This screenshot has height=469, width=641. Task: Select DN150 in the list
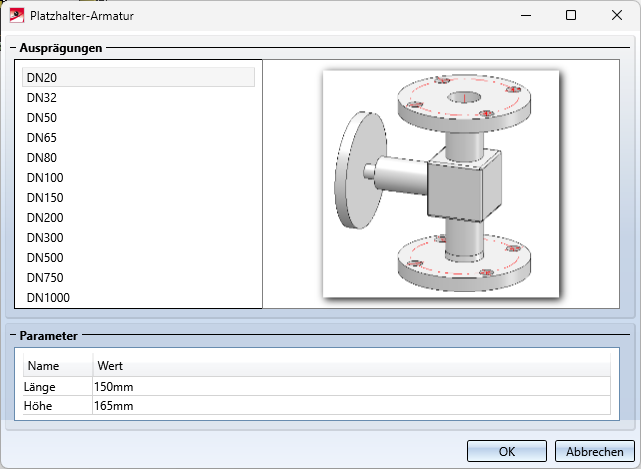138,198
